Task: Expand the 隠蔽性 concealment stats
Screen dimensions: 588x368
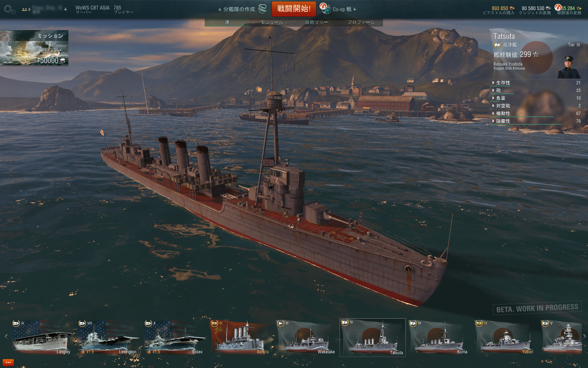Action: point(536,121)
